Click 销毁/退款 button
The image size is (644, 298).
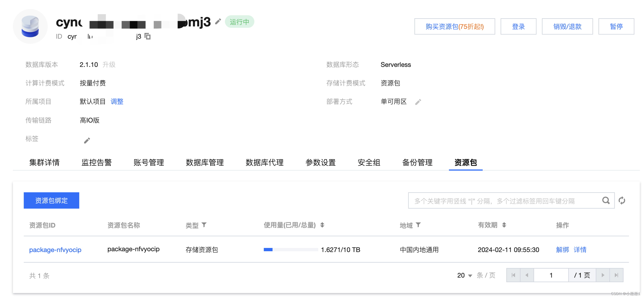567,26
